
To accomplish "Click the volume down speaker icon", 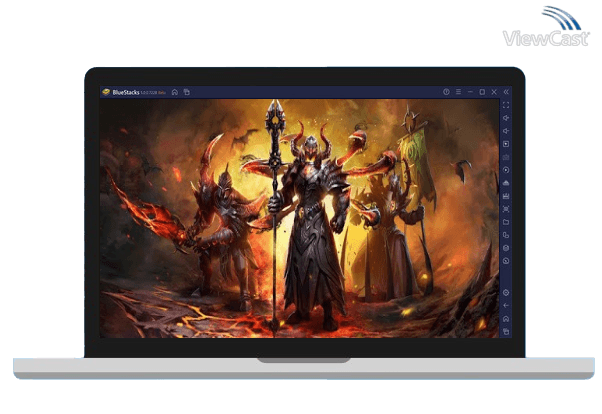I will point(506,131).
